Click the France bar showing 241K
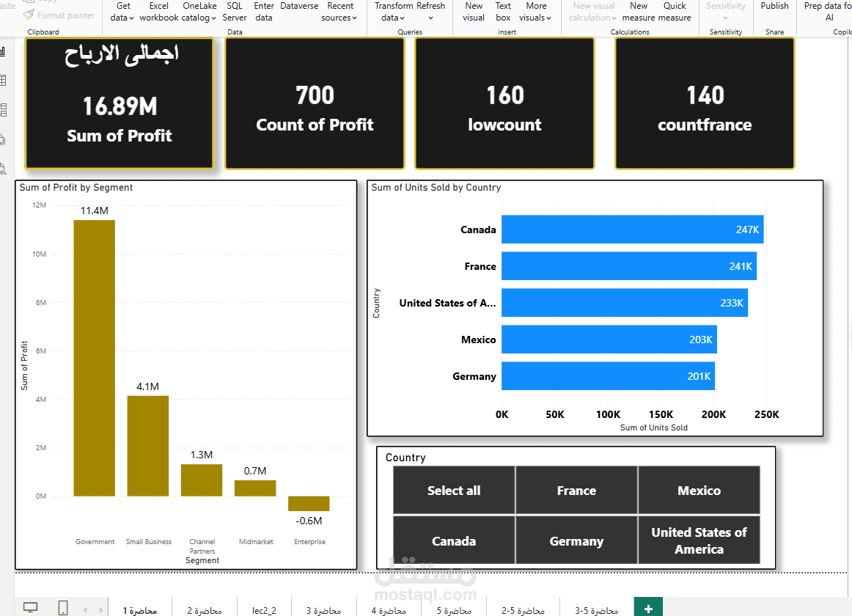Viewport: 852px width, 616px height. (x=629, y=266)
